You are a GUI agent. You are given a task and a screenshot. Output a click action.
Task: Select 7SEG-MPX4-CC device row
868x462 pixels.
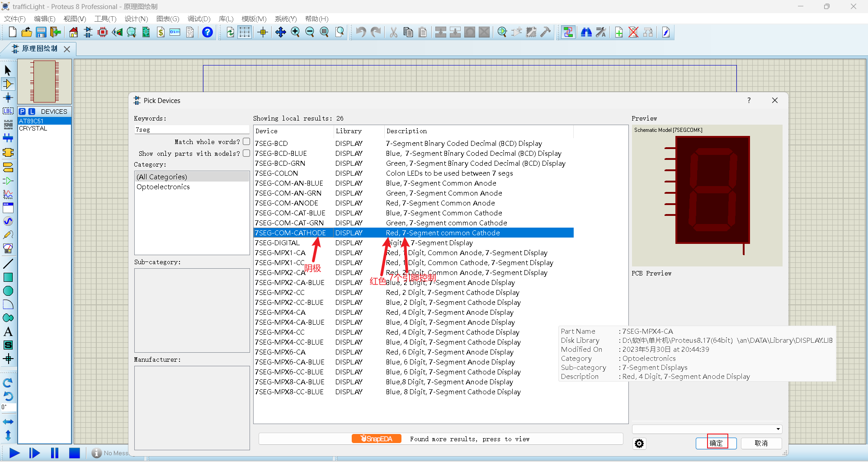point(414,332)
